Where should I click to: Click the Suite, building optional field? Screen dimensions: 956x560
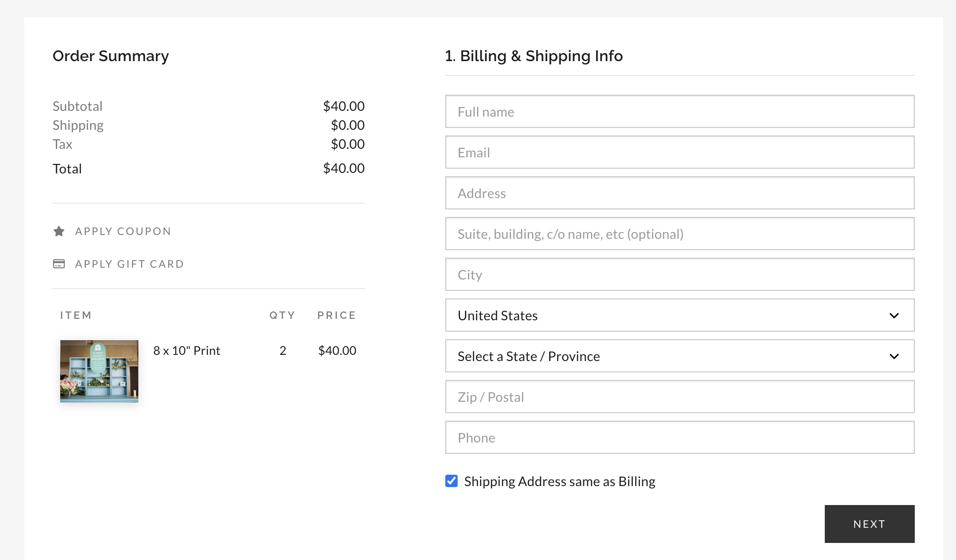[x=680, y=234]
